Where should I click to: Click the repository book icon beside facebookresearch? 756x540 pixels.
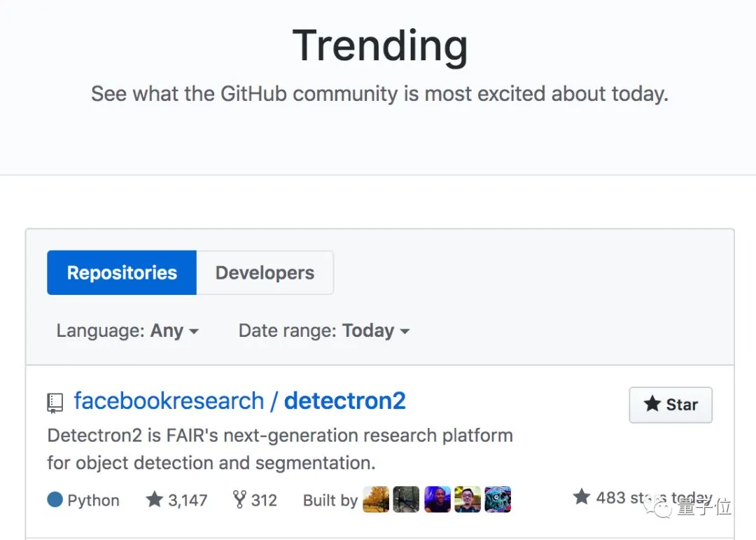click(x=55, y=403)
